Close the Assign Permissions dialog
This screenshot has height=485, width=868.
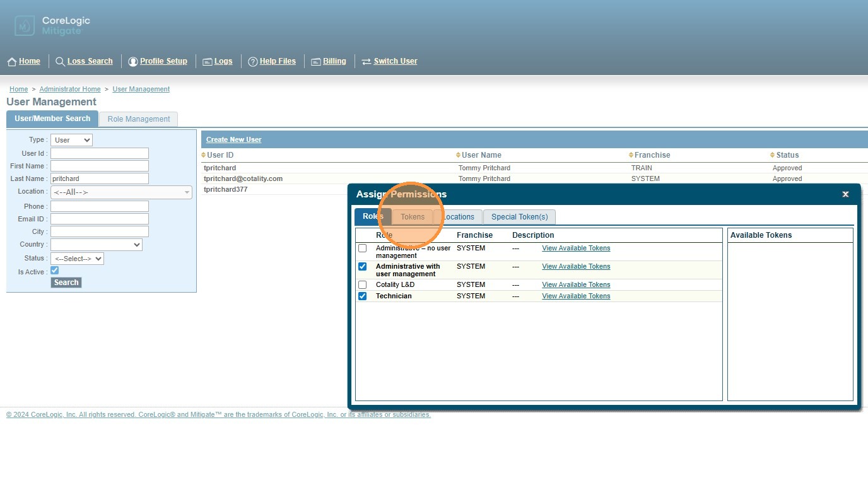[845, 194]
